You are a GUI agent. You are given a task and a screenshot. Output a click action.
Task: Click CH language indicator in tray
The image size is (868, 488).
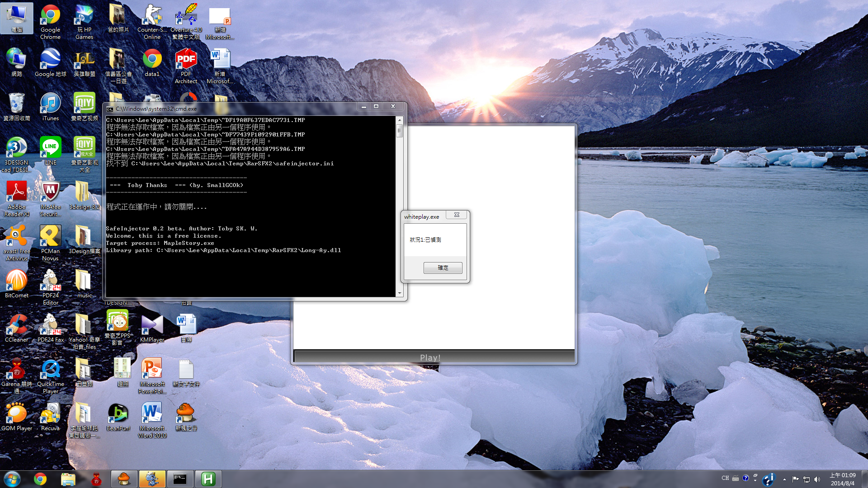[x=725, y=478]
